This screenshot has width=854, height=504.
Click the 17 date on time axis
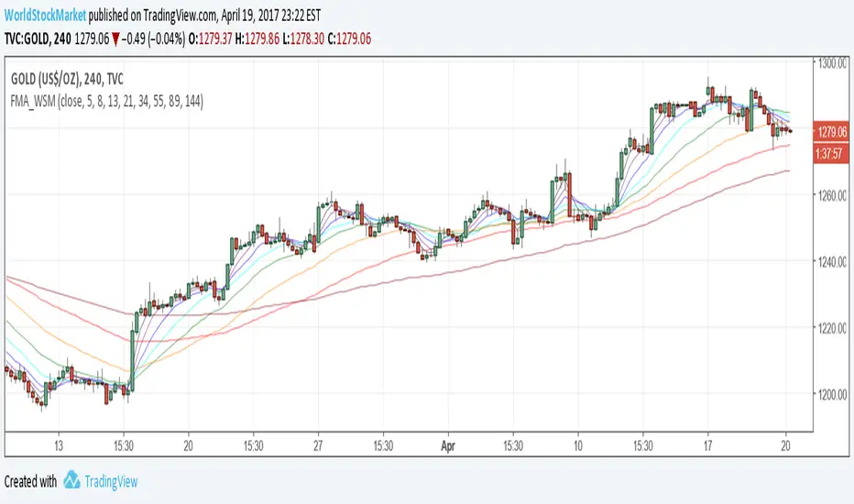tap(707, 440)
